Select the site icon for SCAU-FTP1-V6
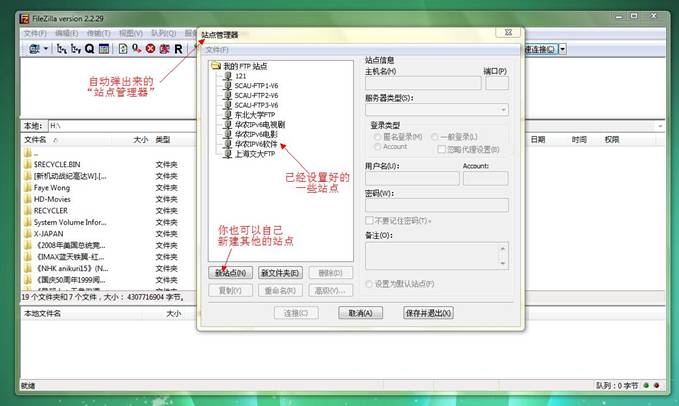679x406 pixels. click(228, 86)
